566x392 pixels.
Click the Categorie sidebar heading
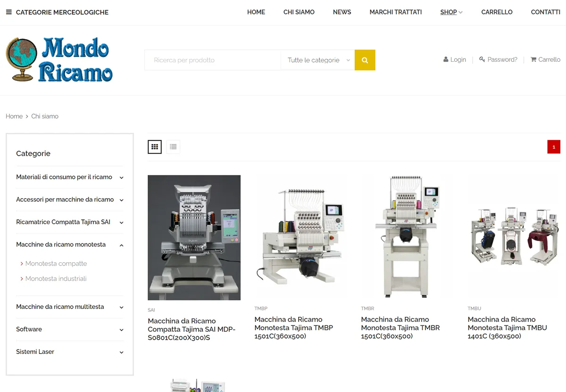(x=33, y=153)
